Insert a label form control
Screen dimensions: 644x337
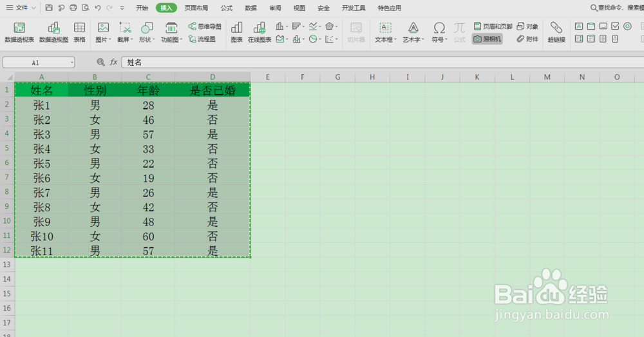coord(579,26)
